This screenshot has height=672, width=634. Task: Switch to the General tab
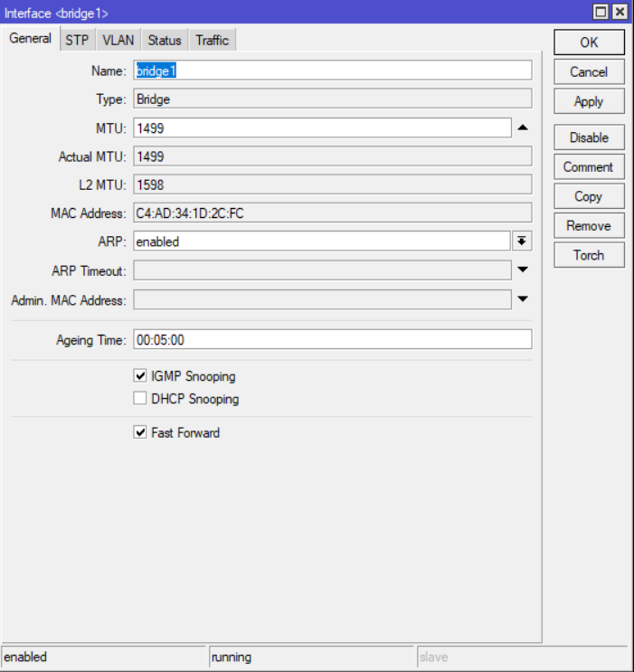pos(30,39)
